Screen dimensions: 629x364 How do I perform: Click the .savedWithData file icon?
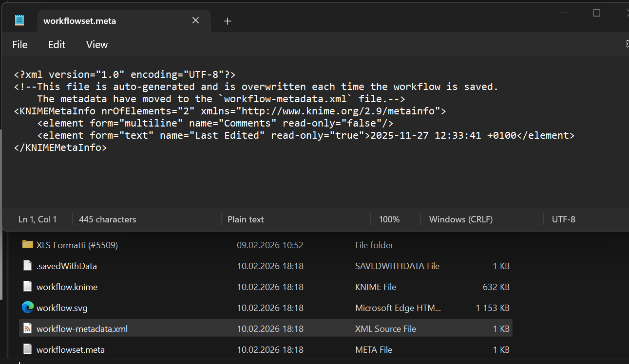point(27,266)
